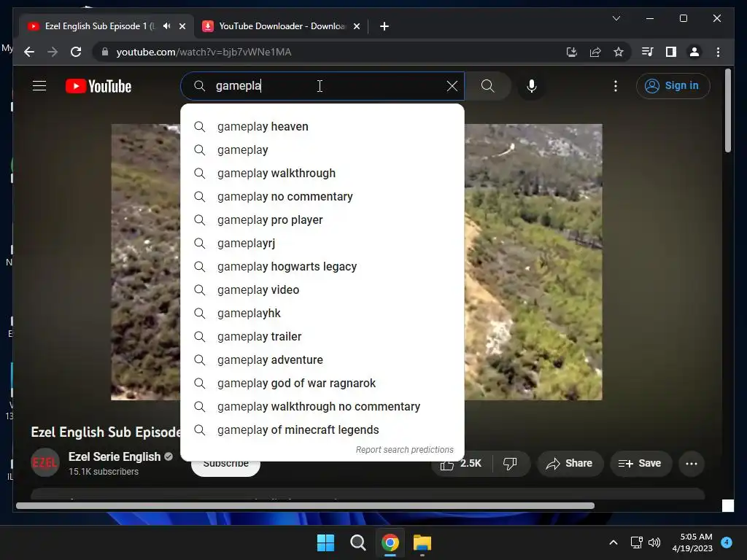Select 'gameplay of minecraft legends' suggestion
The height and width of the screenshot is (560, 747).
322,430
